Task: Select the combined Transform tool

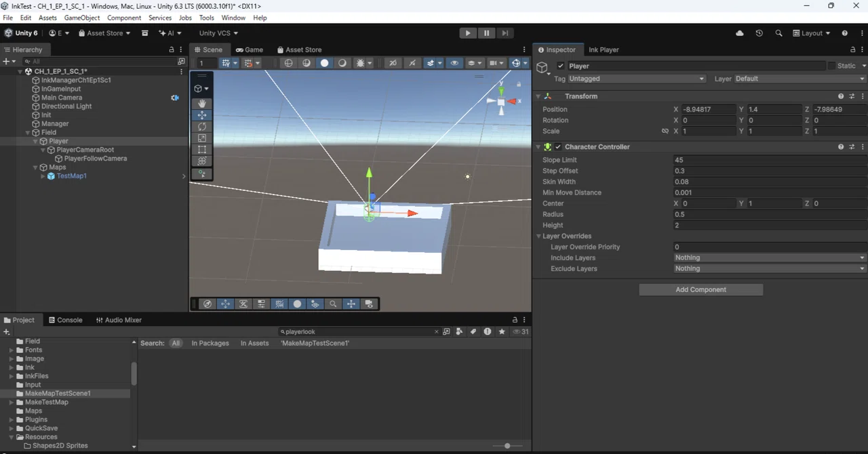Action: pyautogui.click(x=201, y=161)
